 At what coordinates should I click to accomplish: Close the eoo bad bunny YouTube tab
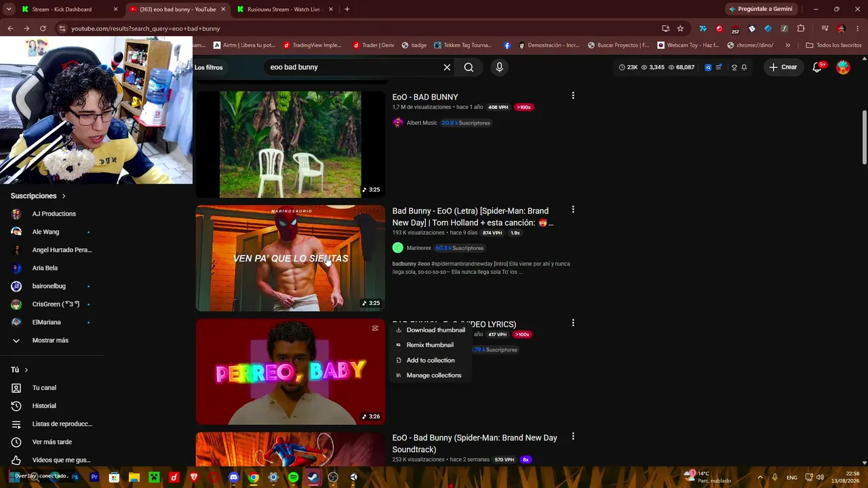(223, 9)
